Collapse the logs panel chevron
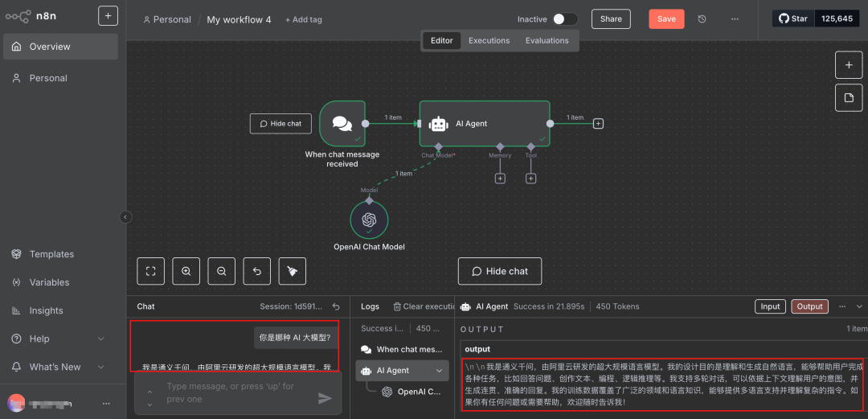The height and width of the screenshot is (419, 868). (860, 306)
